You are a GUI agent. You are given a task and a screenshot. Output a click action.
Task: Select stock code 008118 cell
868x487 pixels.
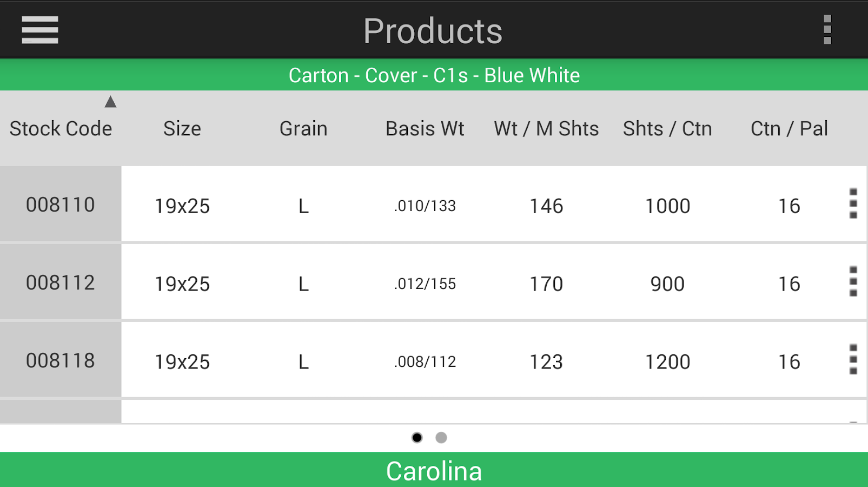pos(61,360)
